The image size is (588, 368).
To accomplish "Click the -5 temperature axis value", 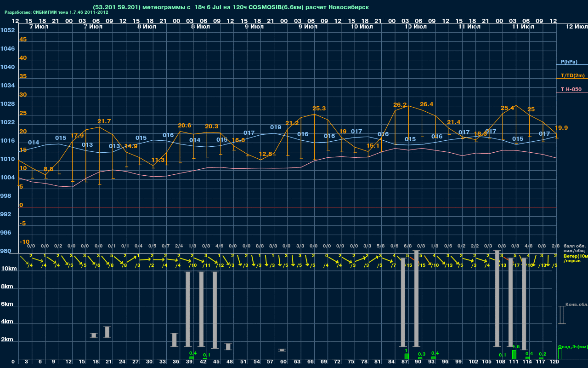I will (23, 224).
